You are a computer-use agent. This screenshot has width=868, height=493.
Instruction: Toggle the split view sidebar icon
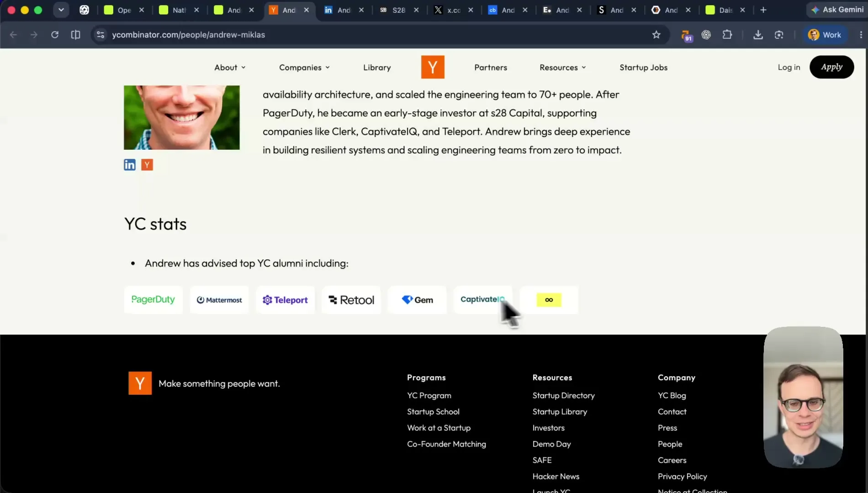(75, 35)
